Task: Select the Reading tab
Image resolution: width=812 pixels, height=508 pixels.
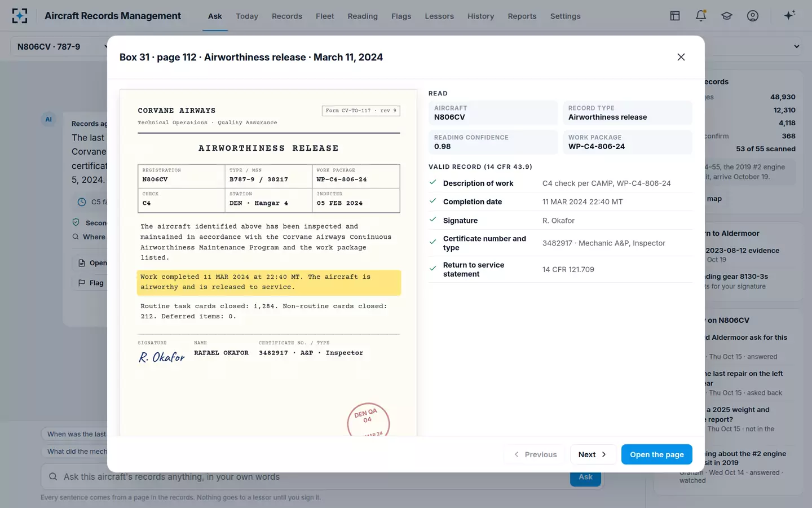Action: coord(363,16)
